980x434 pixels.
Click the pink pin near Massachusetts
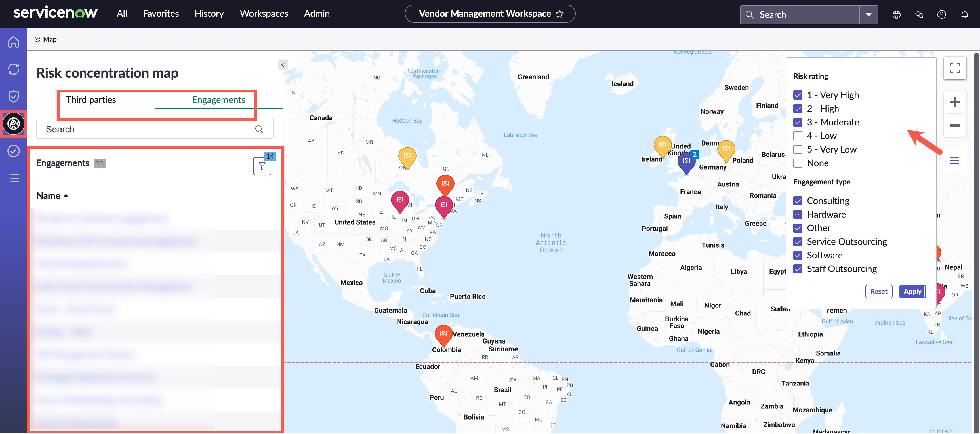[443, 207]
